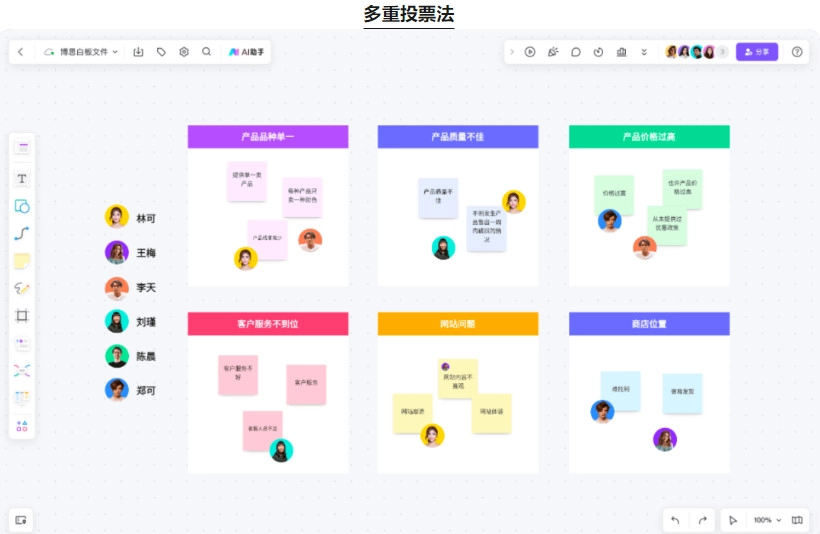Choose the connector line tool

(x=22, y=234)
